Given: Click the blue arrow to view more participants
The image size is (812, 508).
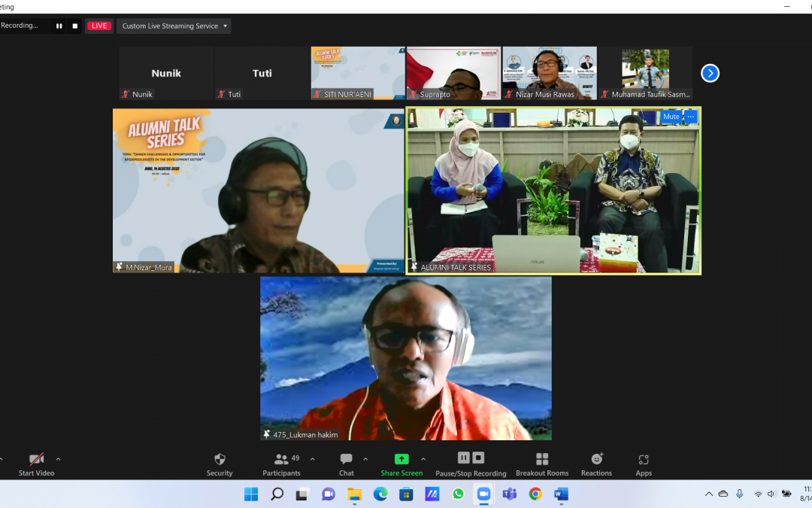Looking at the screenshot, I should (710, 73).
